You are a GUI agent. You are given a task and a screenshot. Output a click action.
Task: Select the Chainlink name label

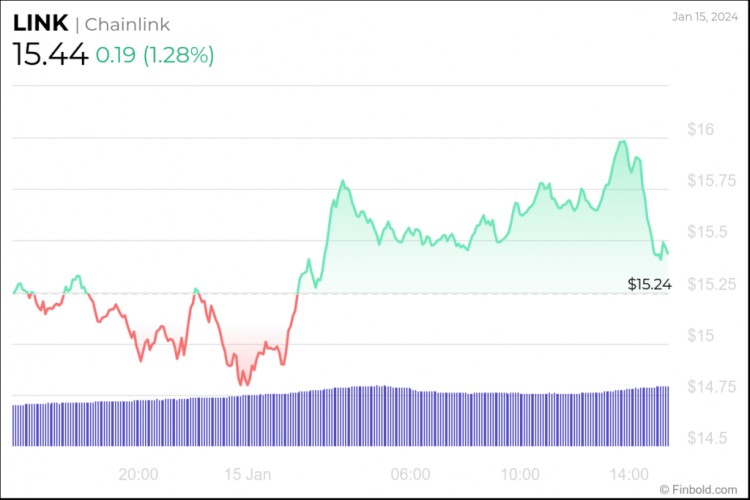[127, 25]
